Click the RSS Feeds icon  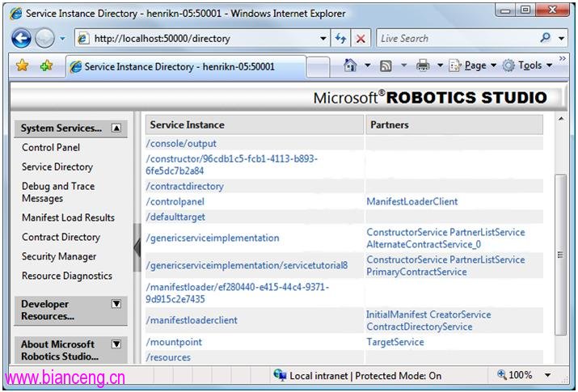coord(386,66)
